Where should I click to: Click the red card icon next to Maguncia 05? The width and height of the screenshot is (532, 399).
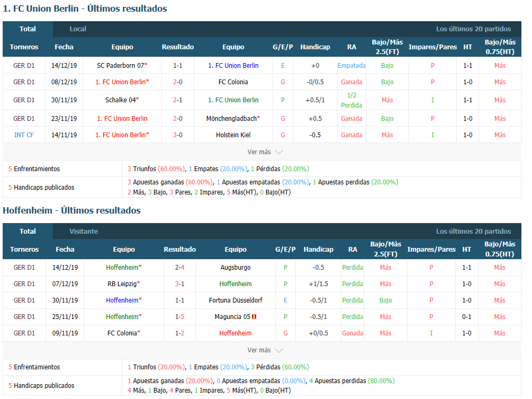click(x=254, y=317)
